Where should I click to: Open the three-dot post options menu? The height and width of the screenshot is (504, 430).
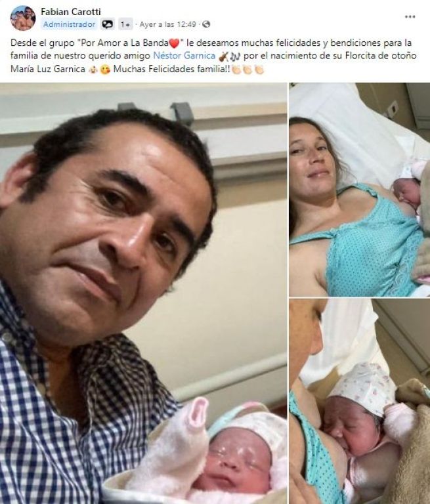(x=410, y=16)
